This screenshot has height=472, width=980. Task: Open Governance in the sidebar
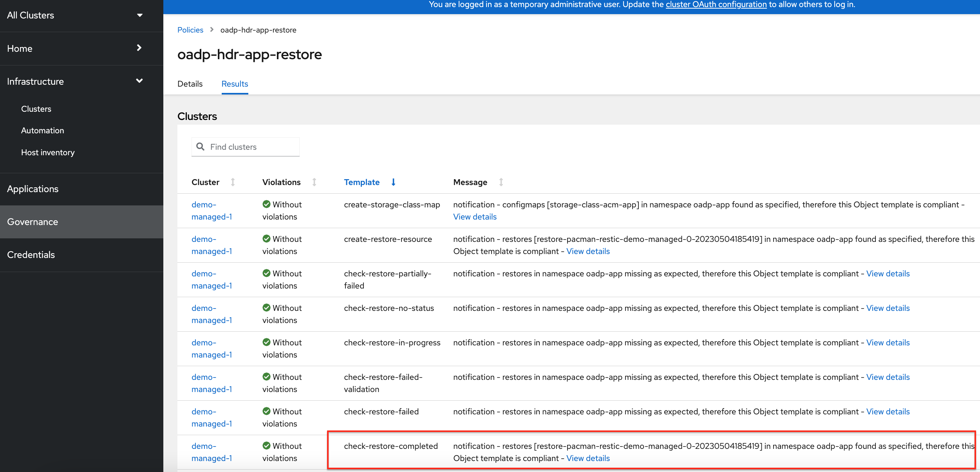coord(33,222)
